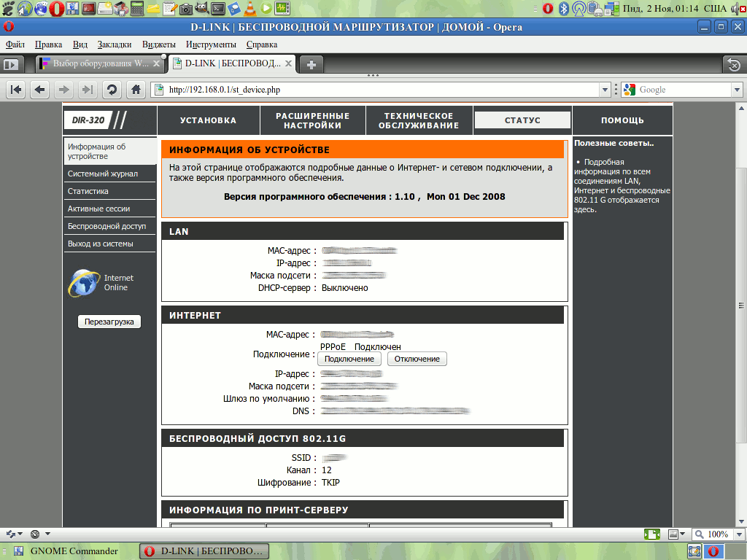The width and height of the screenshot is (747, 560).
Task: Open the Правка menu
Action: coord(48,44)
